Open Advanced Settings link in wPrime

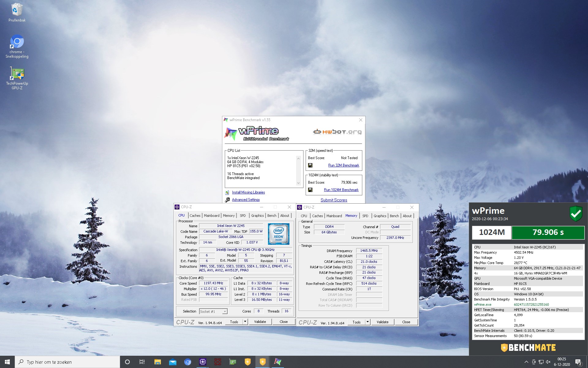246,200
